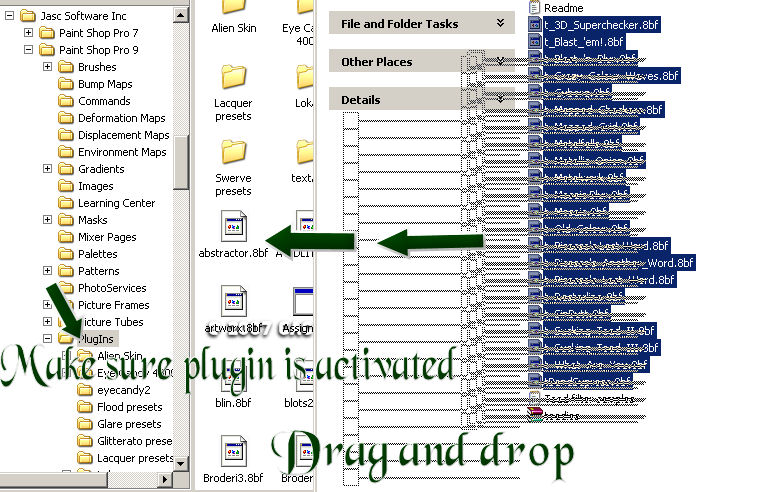This screenshot has height=492, width=767.
Task: Open the abstractor.8bf plugin file icon
Action: pos(233,226)
